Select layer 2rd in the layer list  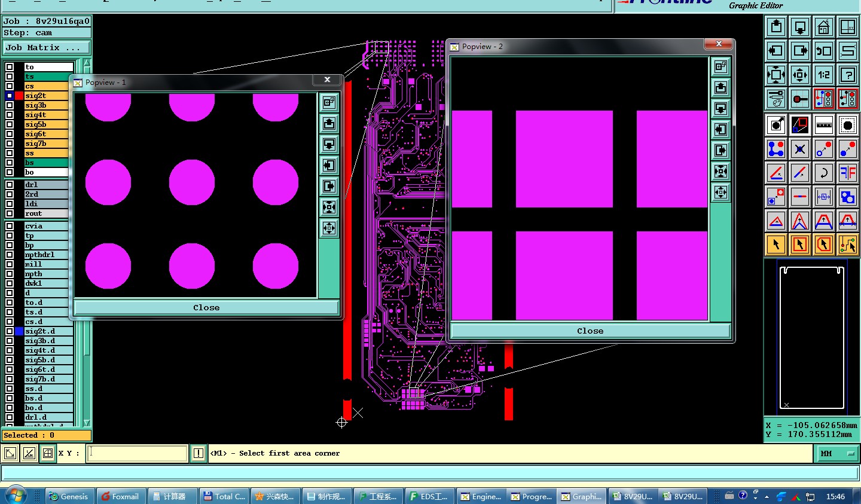click(48, 194)
